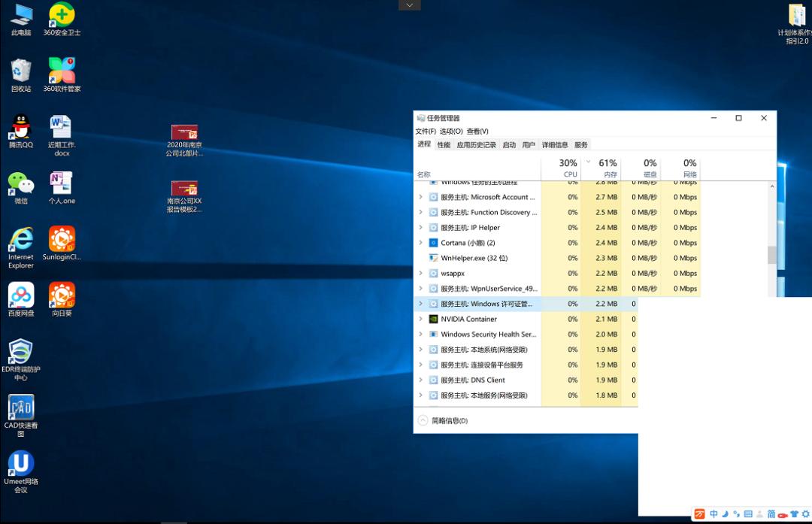Viewport: 812px width, 524px height.
Task: Expand the NVIDIA Container process entry
Action: (421, 319)
